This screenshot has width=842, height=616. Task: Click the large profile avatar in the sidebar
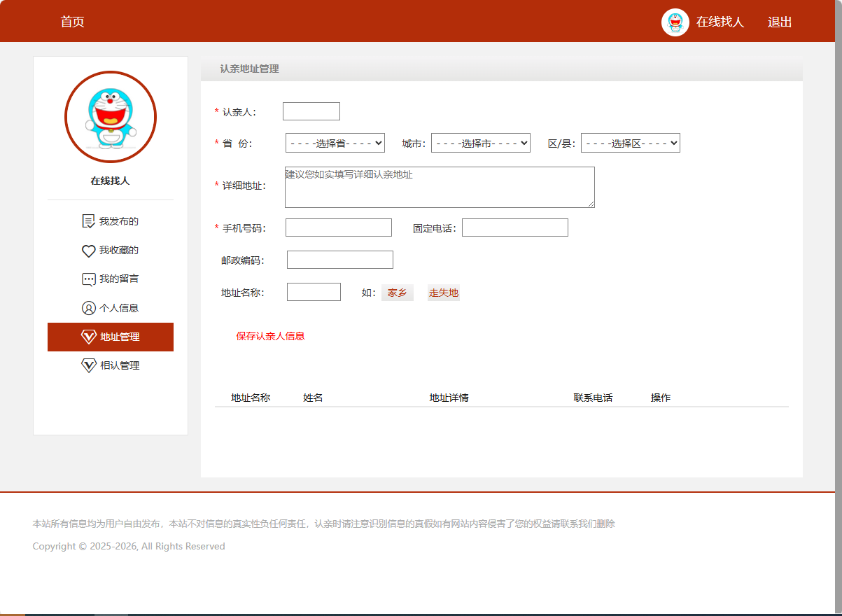(x=110, y=117)
